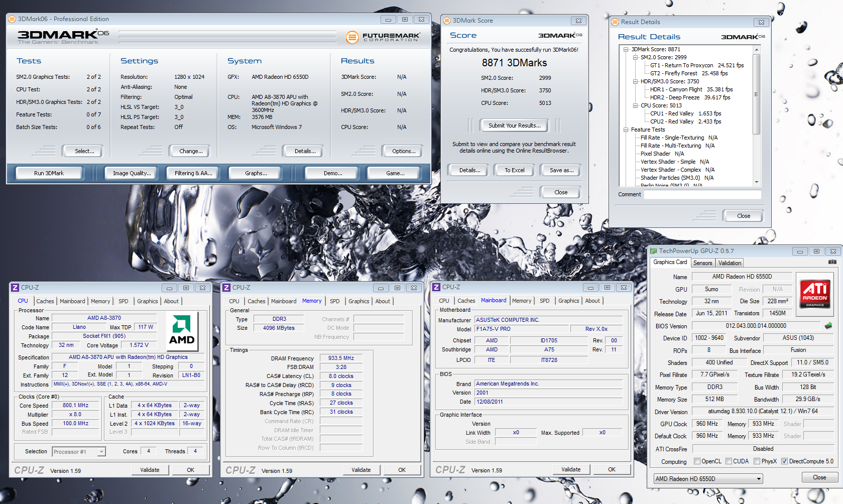Click the Result Details scrollbar thumb
The image size is (843, 504).
pyautogui.click(x=756, y=94)
